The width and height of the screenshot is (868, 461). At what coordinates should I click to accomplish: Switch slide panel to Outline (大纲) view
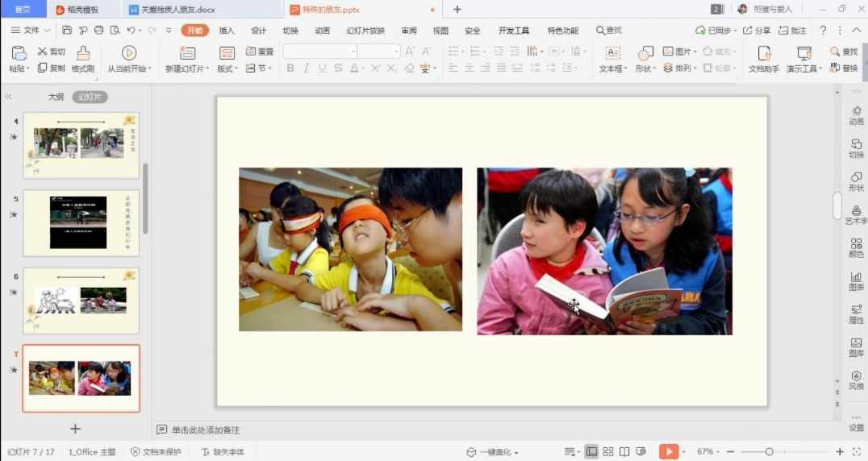pyautogui.click(x=56, y=97)
